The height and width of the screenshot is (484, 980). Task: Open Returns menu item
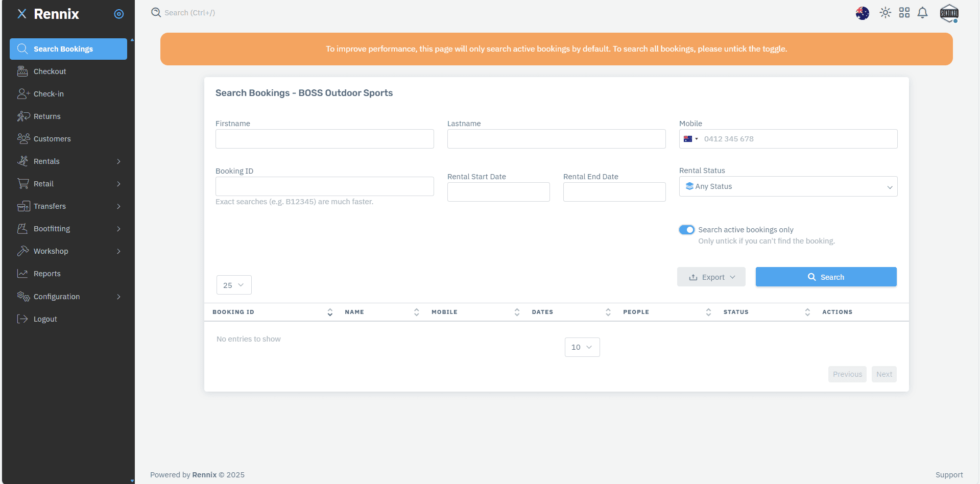coord(68,116)
